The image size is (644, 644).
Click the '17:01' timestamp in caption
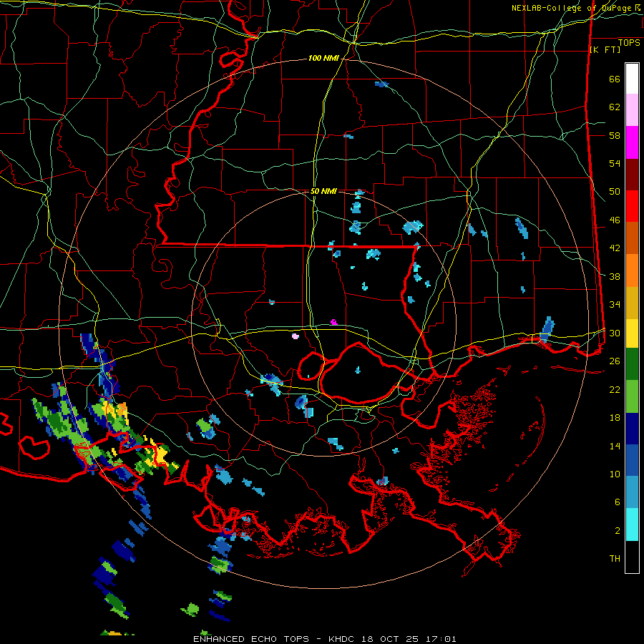(x=439, y=639)
